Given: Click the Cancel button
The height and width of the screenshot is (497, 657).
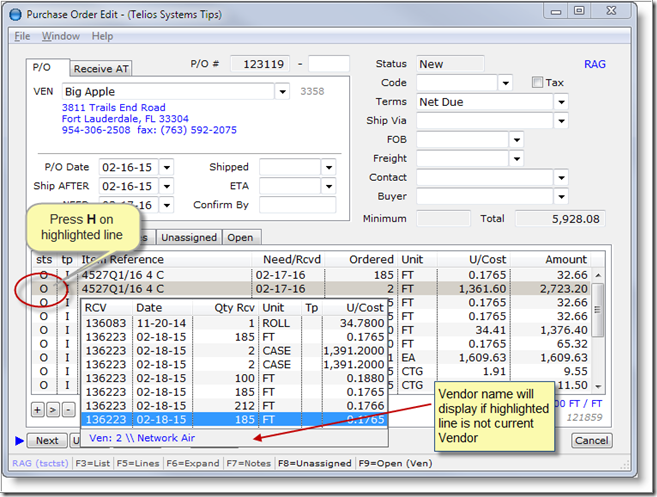Looking at the screenshot, I should point(591,441).
